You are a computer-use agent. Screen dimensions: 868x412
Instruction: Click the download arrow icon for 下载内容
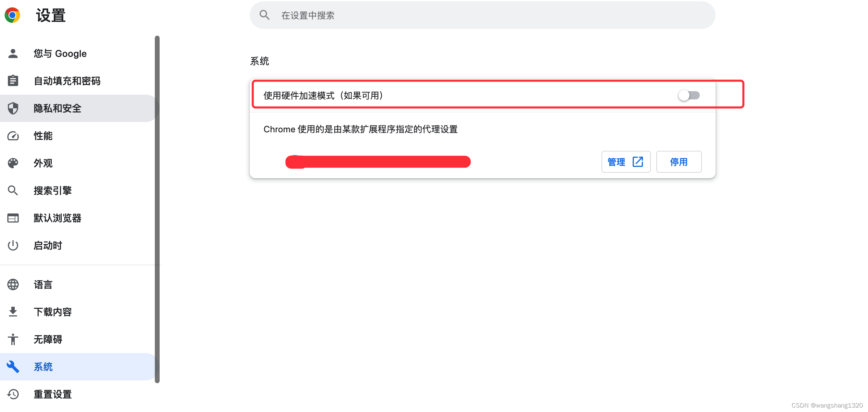pos(13,312)
